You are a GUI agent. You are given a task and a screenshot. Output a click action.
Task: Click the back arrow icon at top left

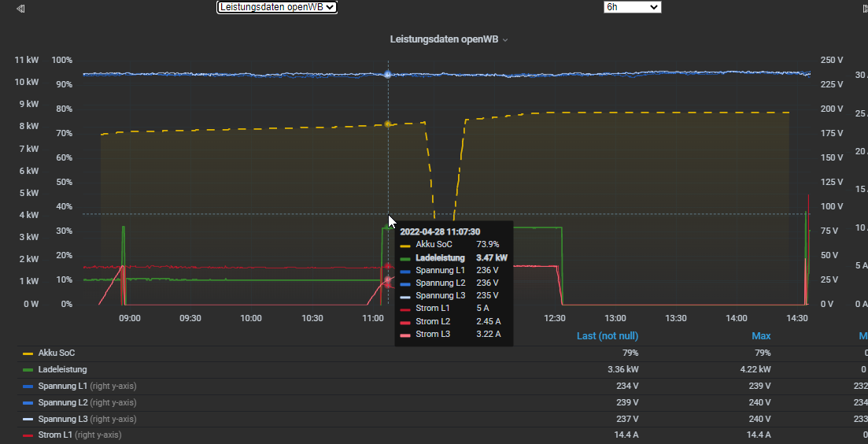[x=20, y=8]
